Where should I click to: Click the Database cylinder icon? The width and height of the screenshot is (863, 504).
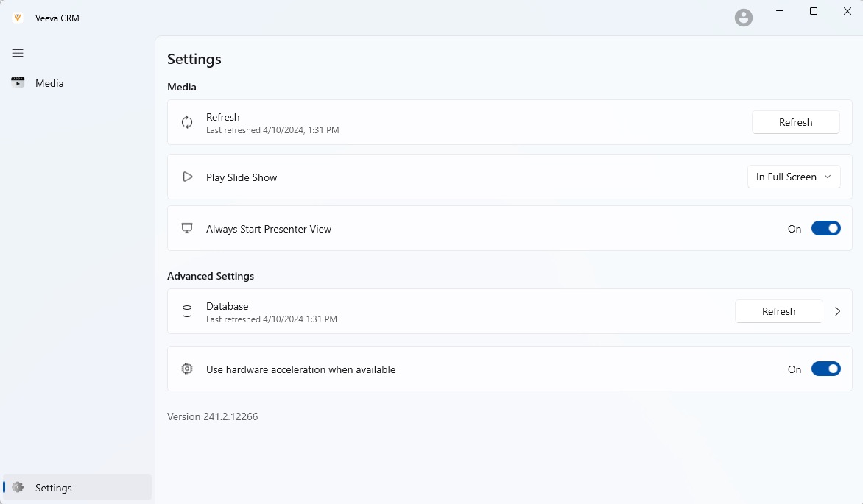187,311
